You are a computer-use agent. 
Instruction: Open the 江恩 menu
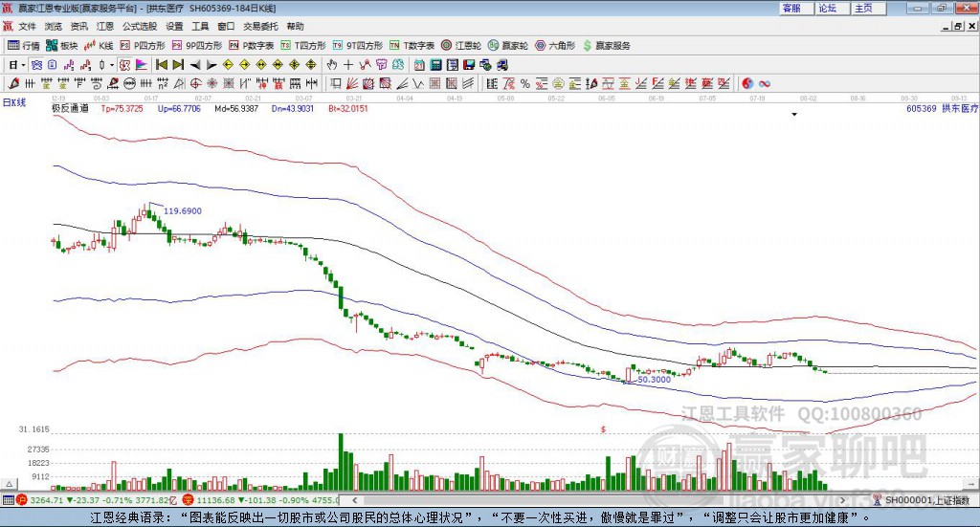coord(105,26)
